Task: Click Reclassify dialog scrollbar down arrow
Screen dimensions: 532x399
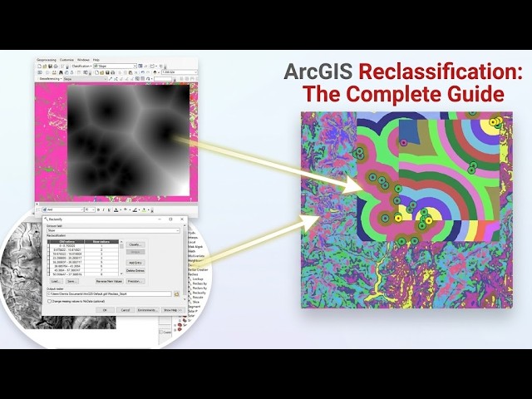Action: coord(185,299)
